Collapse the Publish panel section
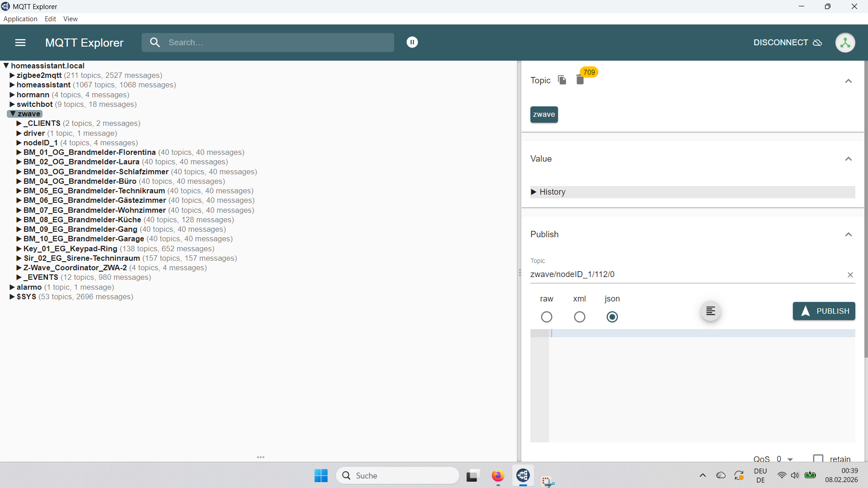 (848, 234)
